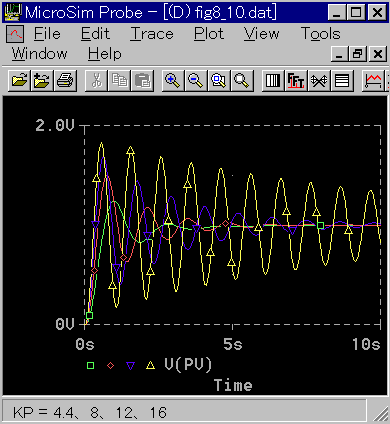Viewport: 390px width, 424px height.
Task: Click the Add Trace toolbar icon
Action: point(373,81)
